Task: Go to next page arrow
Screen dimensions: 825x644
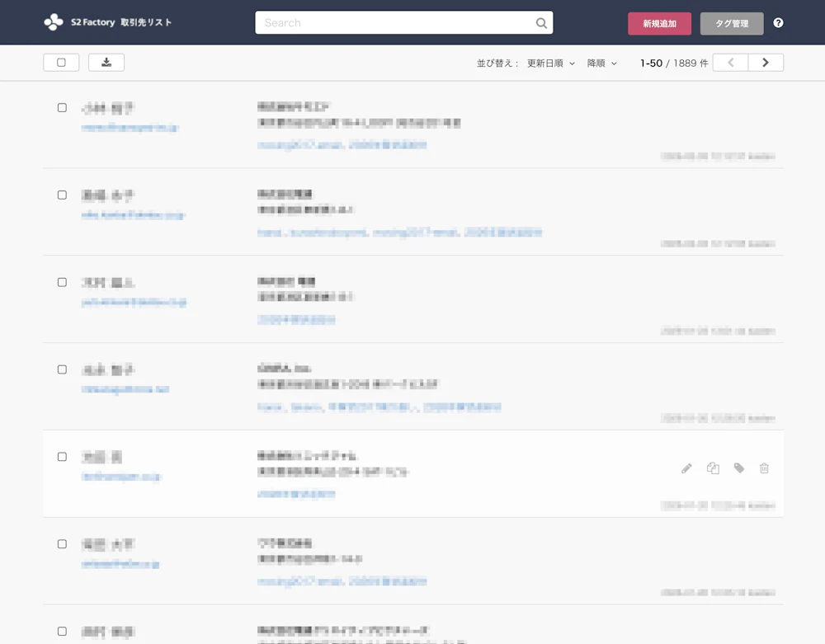Action: (x=766, y=63)
